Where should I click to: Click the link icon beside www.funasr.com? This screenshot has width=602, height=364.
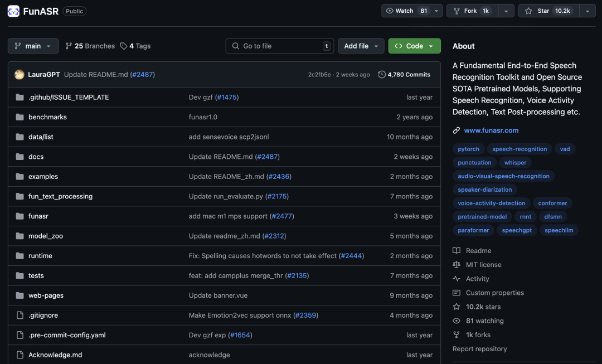tap(456, 130)
